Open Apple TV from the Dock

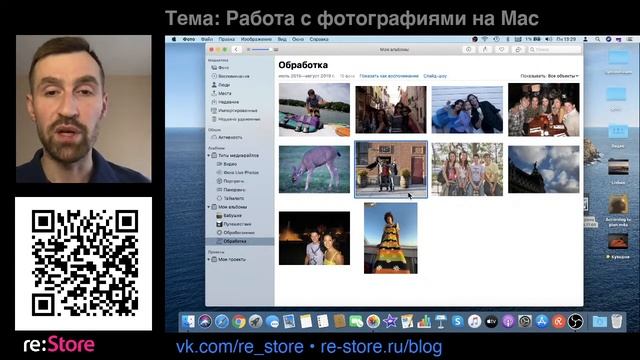pos(491,322)
